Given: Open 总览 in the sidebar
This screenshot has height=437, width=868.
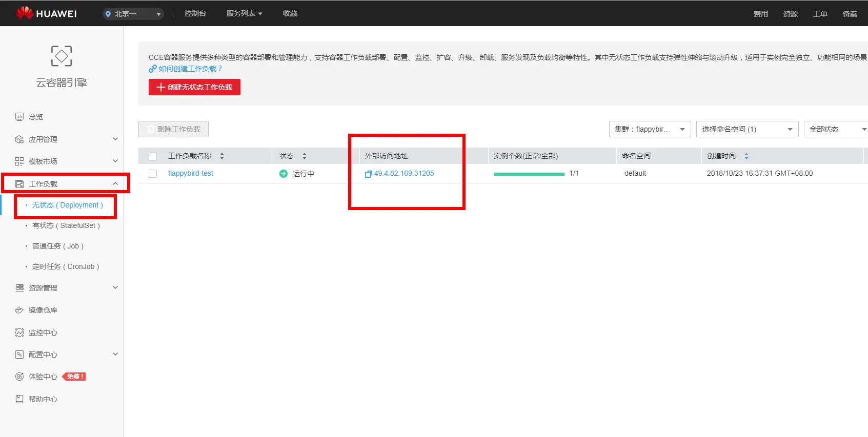Looking at the screenshot, I should 36,117.
